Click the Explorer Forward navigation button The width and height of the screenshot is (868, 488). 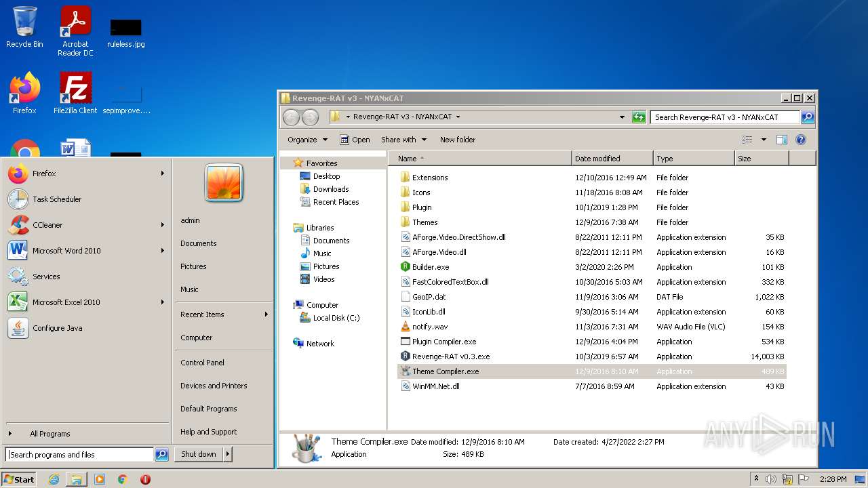(x=310, y=117)
